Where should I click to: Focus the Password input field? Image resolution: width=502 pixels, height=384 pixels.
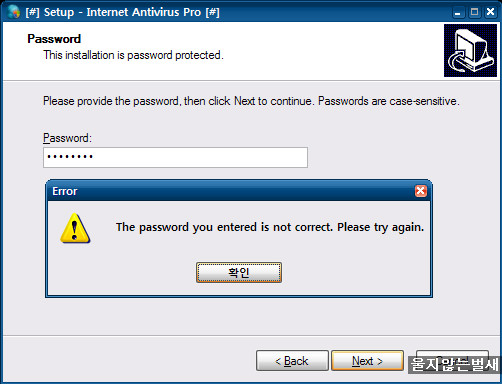pos(175,157)
